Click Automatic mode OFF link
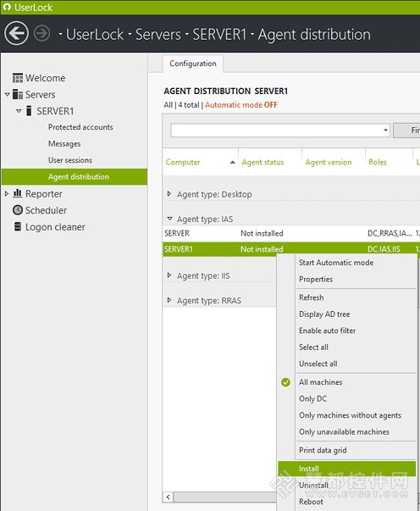 click(x=241, y=105)
